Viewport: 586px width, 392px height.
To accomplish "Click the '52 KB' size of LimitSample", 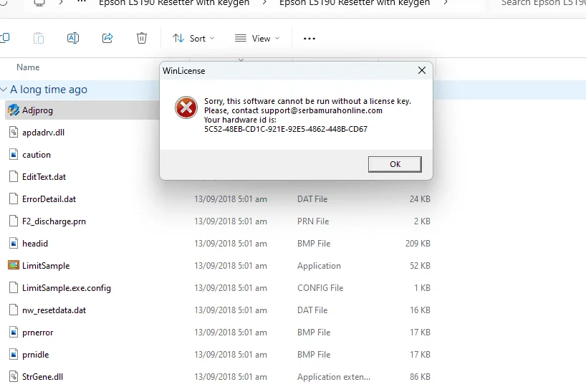I will click(x=420, y=266).
